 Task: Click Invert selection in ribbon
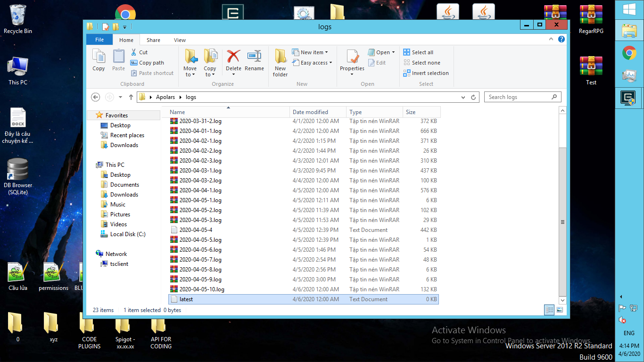pos(426,73)
